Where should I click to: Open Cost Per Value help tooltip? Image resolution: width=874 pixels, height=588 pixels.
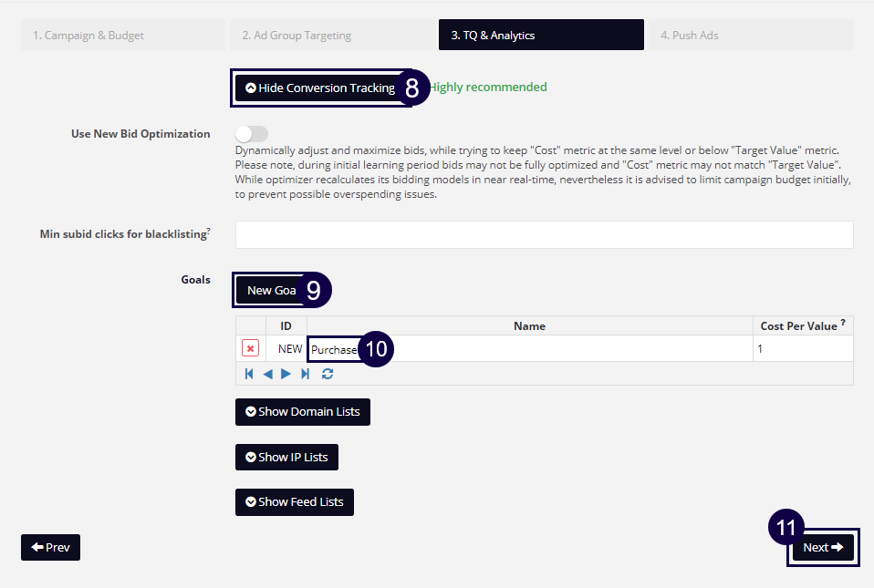[841, 322]
